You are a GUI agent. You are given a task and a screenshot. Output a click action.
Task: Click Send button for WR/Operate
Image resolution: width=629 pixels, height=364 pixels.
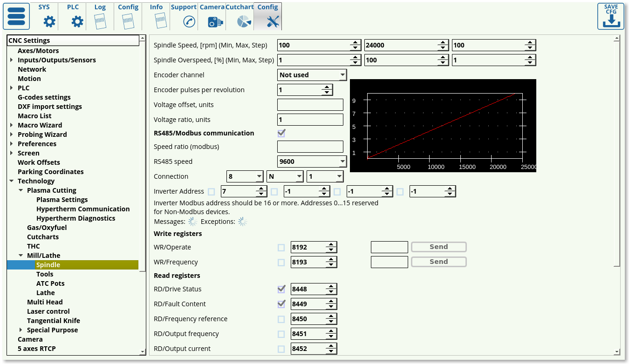pyautogui.click(x=438, y=247)
